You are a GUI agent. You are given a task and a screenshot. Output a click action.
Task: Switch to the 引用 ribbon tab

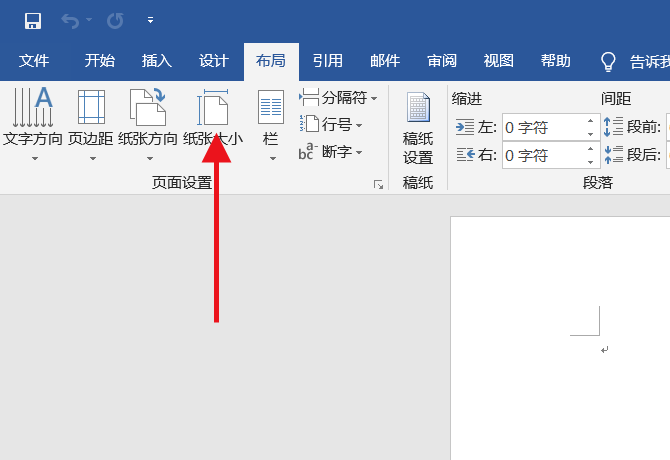coord(328,61)
